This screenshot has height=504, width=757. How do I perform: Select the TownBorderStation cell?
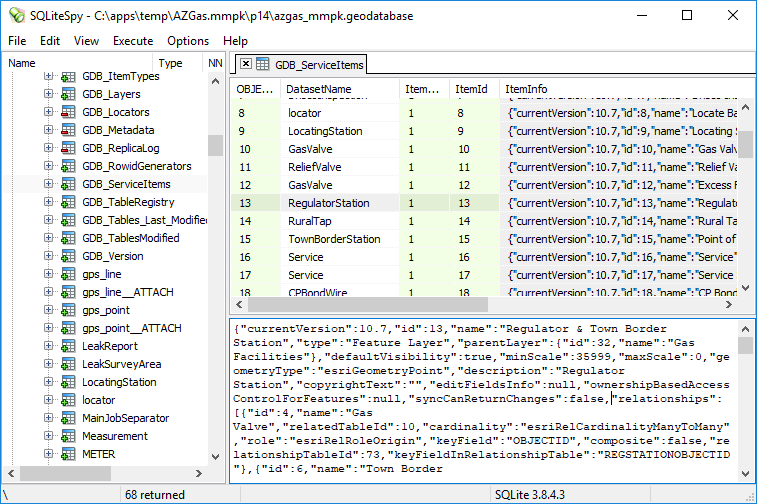coord(340,239)
